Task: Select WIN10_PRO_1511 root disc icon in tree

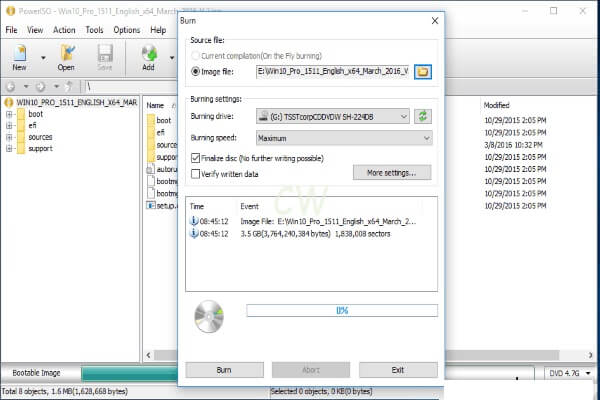Action: [9, 103]
